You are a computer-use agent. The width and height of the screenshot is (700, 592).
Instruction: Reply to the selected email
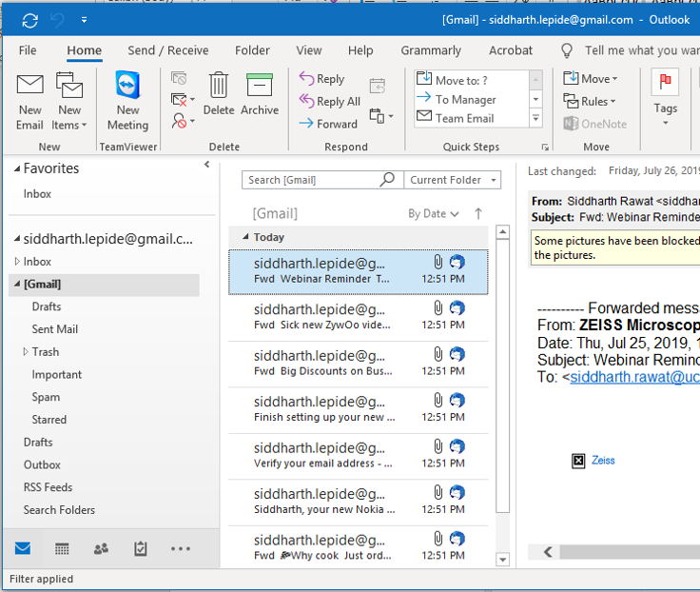tap(321, 79)
